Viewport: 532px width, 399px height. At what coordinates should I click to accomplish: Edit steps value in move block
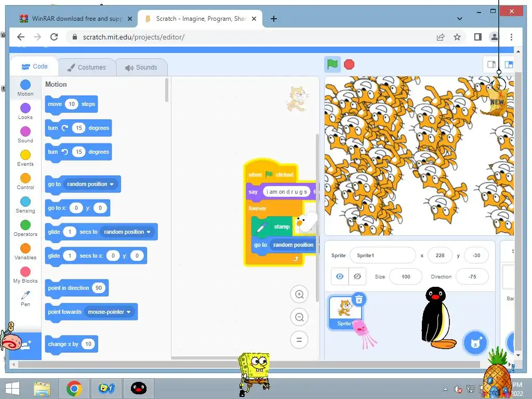pyautogui.click(x=72, y=104)
